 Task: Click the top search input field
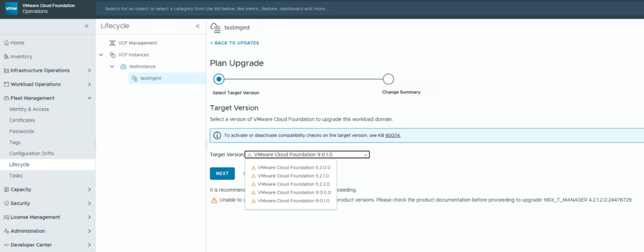pyautogui.click(x=280, y=8)
